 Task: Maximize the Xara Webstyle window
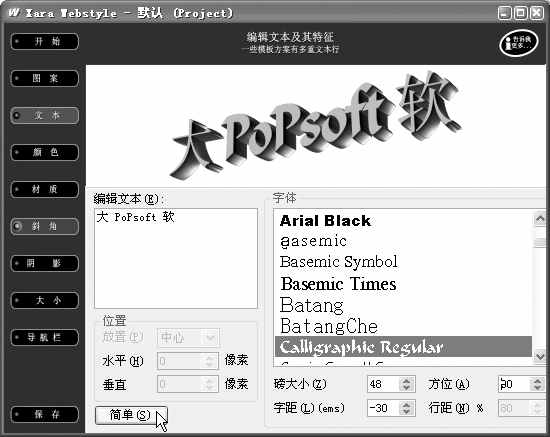click(x=521, y=13)
